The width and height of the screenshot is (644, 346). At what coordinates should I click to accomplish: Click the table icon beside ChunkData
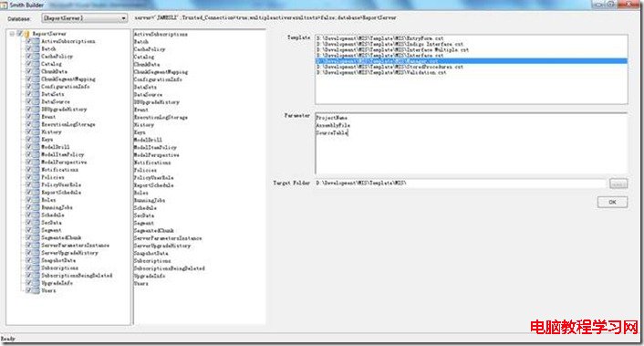tap(36, 71)
